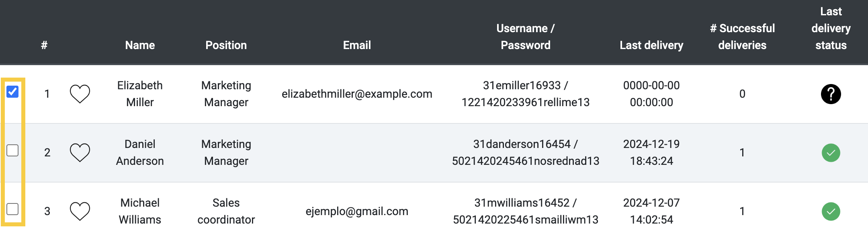The height and width of the screenshot is (234, 868).
Task: Click Daniel Anderson's empty email cell
Action: 357,153
